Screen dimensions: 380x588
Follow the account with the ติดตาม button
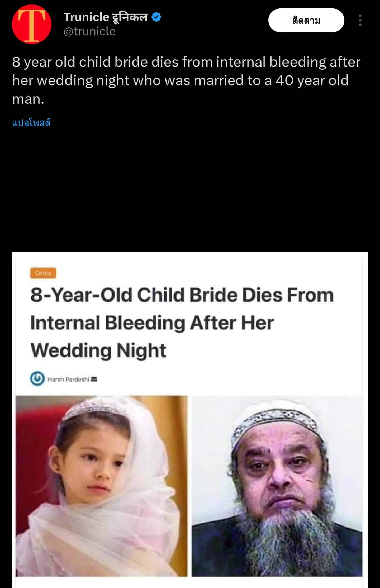click(306, 20)
